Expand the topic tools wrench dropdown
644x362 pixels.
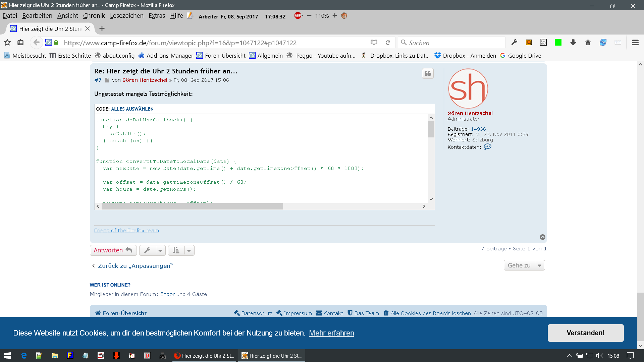(x=160, y=250)
